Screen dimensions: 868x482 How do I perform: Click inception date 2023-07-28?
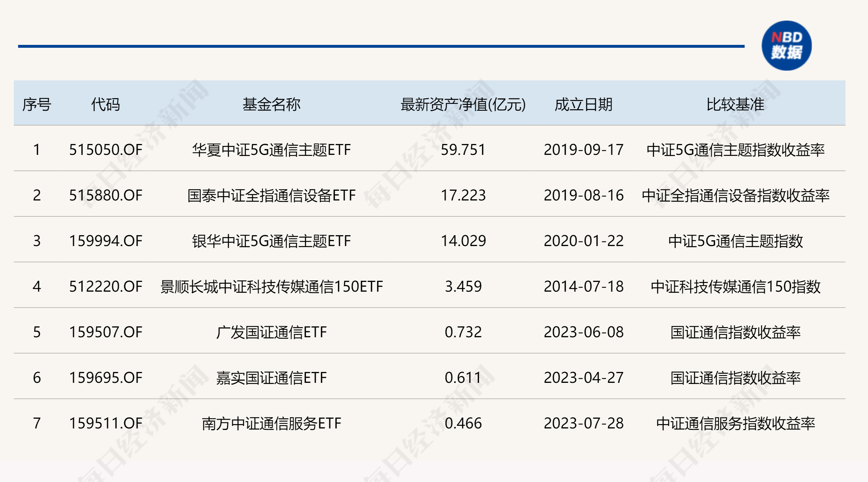click(583, 423)
